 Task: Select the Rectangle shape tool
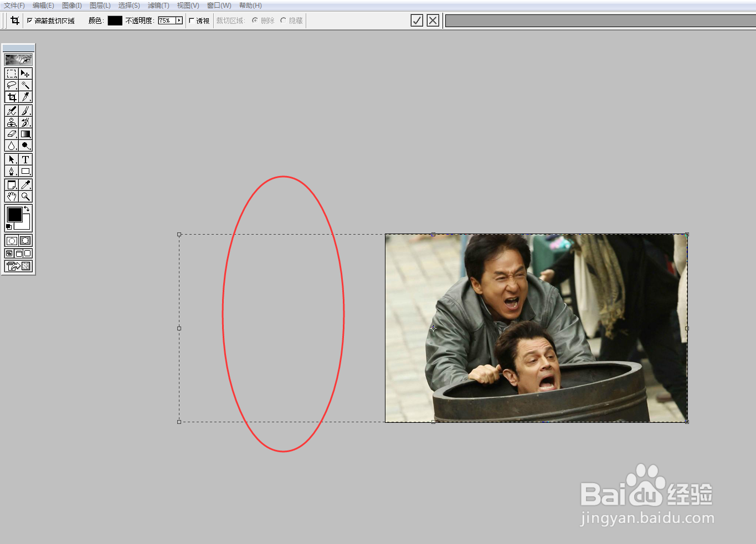tap(25, 171)
